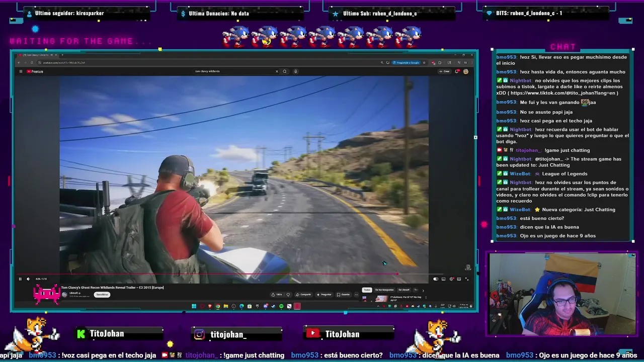
Task: Bookmark the page with the star icon
Action: (x=424, y=63)
